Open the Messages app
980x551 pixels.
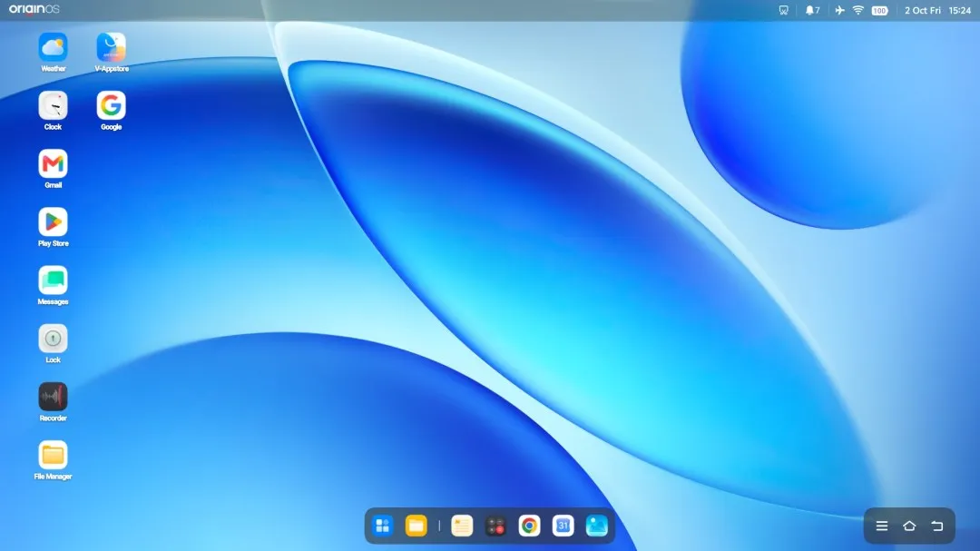point(54,280)
